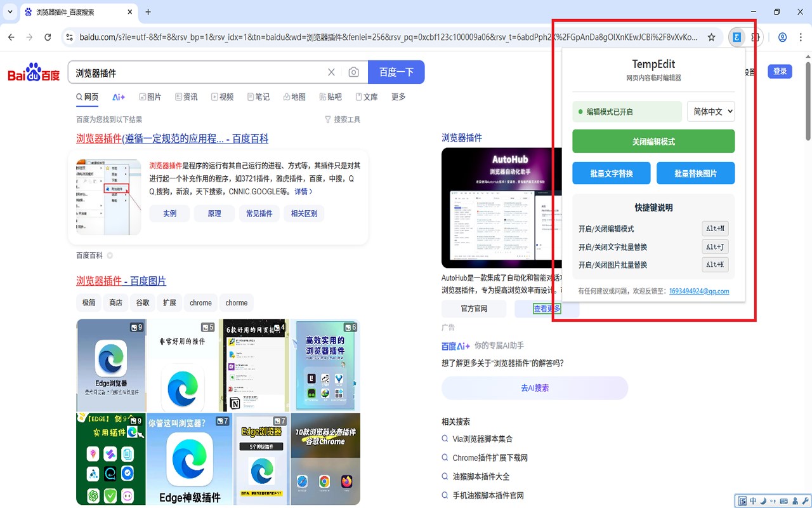Open related search 油猴脚本插件大全
This screenshot has width=812, height=508.
(481, 477)
